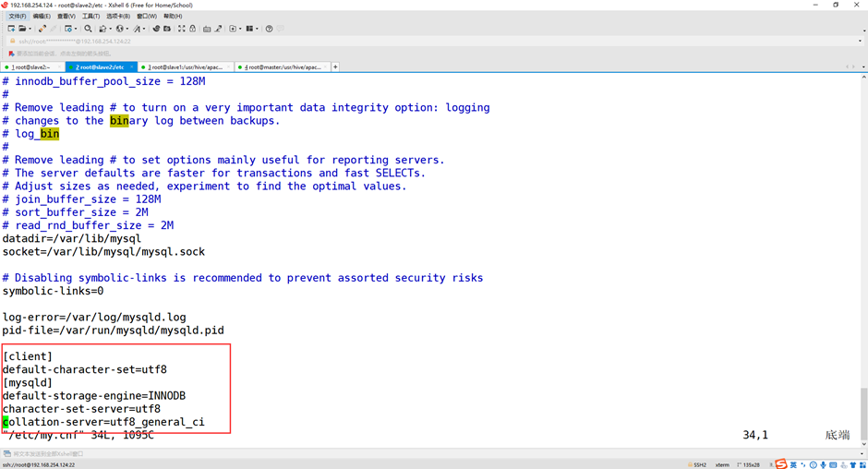The height and width of the screenshot is (469, 868).
Task: Click the IME microphone voice icon
Action: point(823,464)
